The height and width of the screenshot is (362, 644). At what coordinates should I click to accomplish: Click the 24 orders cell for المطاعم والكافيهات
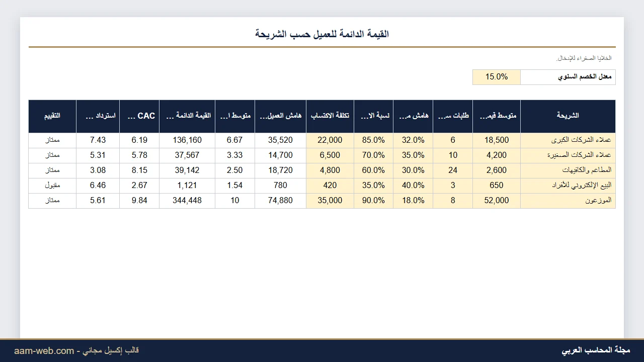click(x=453, y=170)
